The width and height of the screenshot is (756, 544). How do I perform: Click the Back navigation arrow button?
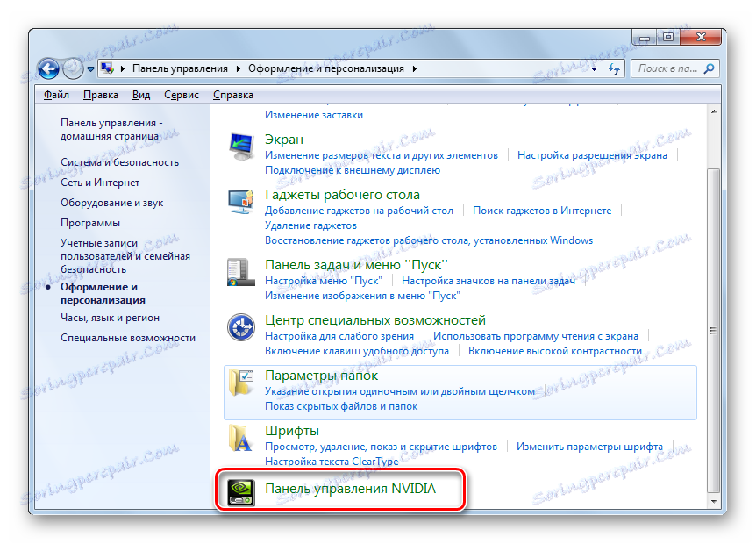coord(49,68)
